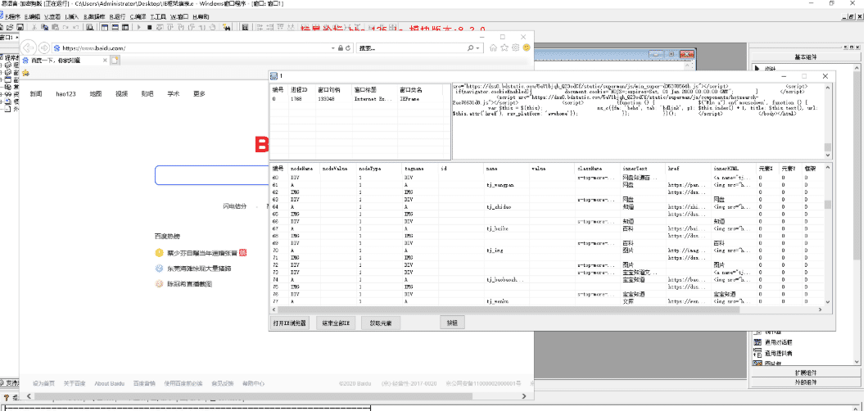
Task: Open IE home page icon
Action: [494, 48]
